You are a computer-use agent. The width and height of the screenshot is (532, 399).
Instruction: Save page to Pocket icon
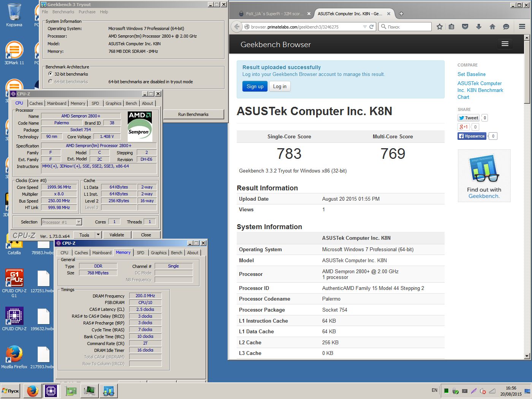[x=465, y=27]
